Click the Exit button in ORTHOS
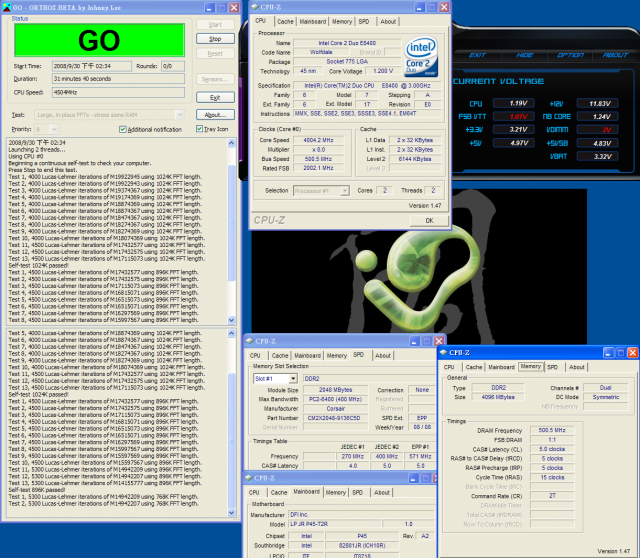 (x=215, y=98)
